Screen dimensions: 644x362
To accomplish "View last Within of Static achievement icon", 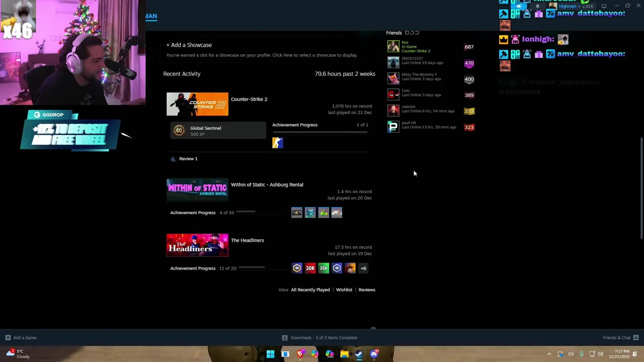I will pos(337,213).
